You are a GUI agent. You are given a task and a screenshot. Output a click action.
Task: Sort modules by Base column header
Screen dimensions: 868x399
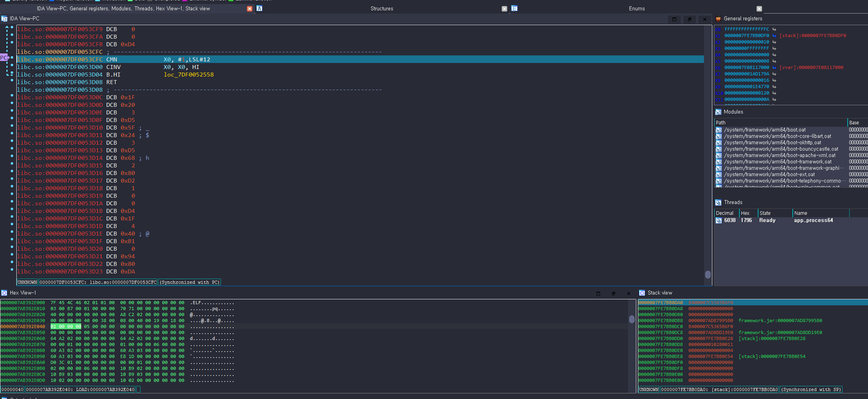pos(858,123)
